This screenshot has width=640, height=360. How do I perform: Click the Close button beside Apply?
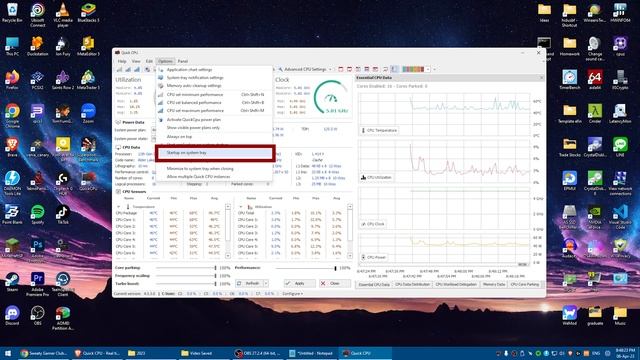pos(335,283)
